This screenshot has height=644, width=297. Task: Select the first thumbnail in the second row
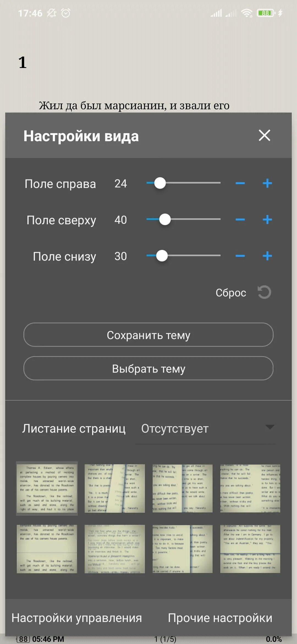click(x=47, y=549)
